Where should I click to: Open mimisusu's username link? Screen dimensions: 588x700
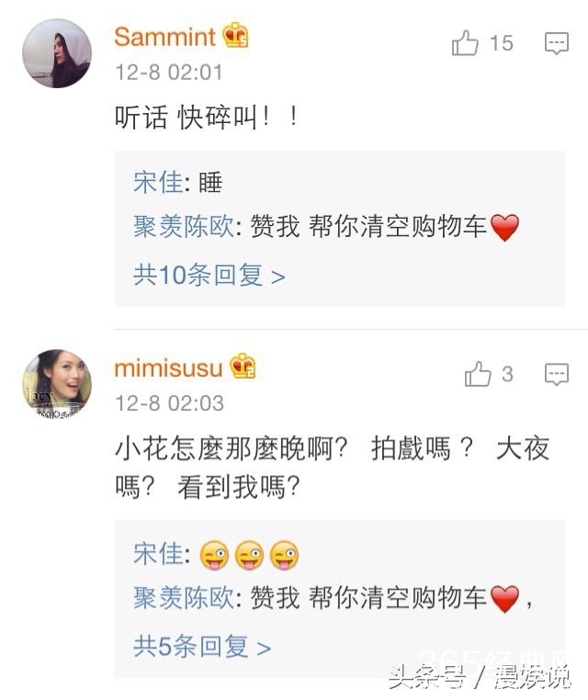[168, 368]
